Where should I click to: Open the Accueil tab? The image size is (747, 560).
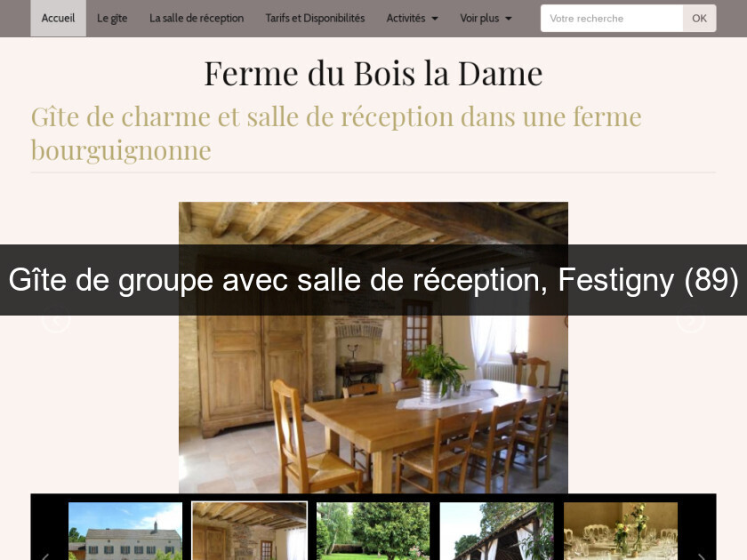point(58,18)
